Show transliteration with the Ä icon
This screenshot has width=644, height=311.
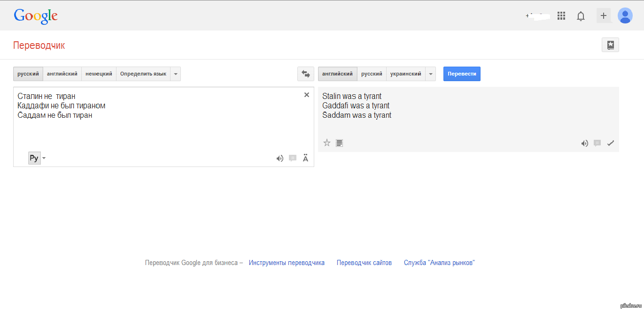(305, 159)
